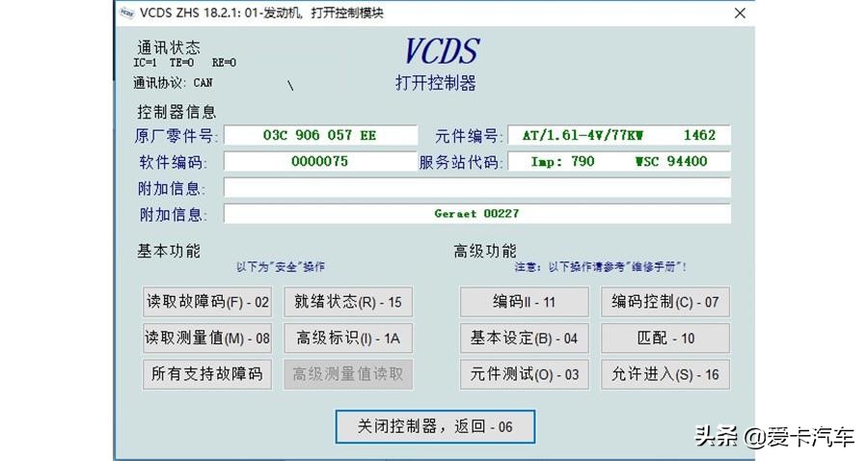Click the IC=1 TE=0 RE=0 status text
The height and width of the screenshot is (461, 868).
pos(185,63)
